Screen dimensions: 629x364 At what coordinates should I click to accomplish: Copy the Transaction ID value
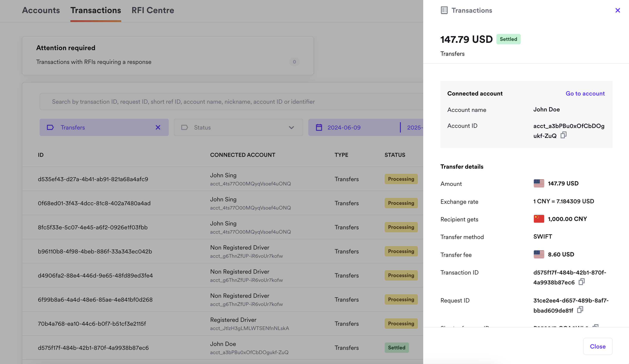click(x=582, y=282)
